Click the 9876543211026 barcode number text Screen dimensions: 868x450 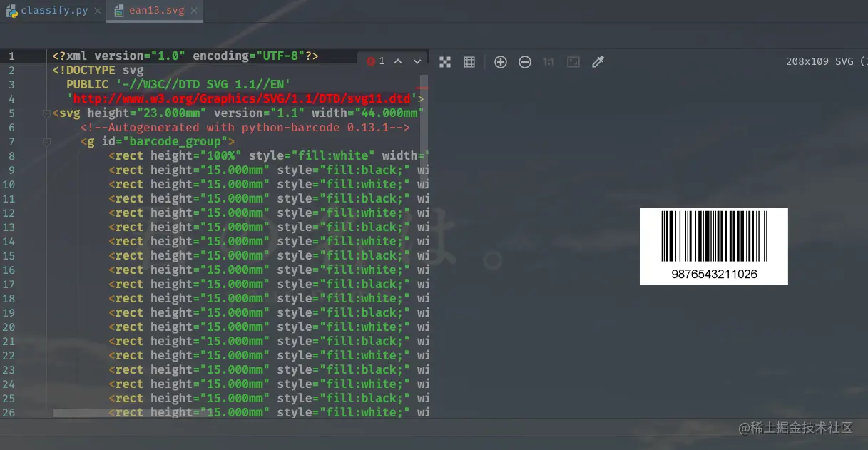714,274
